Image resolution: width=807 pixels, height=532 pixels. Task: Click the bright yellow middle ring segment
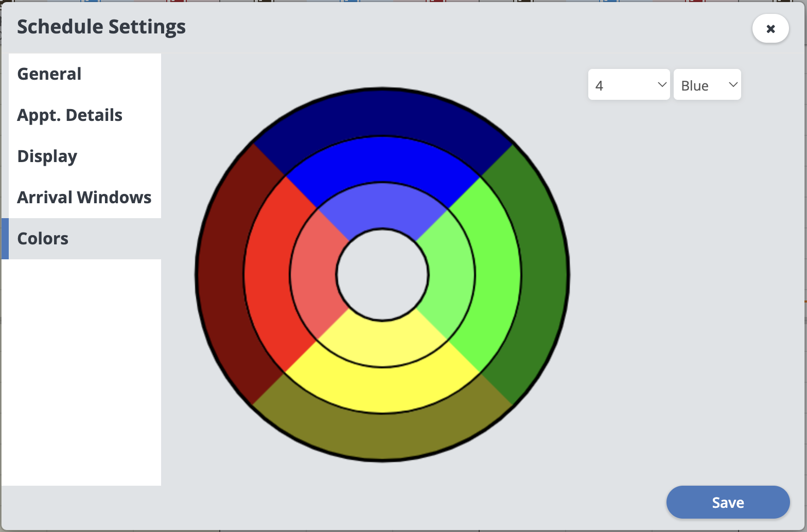382,390
